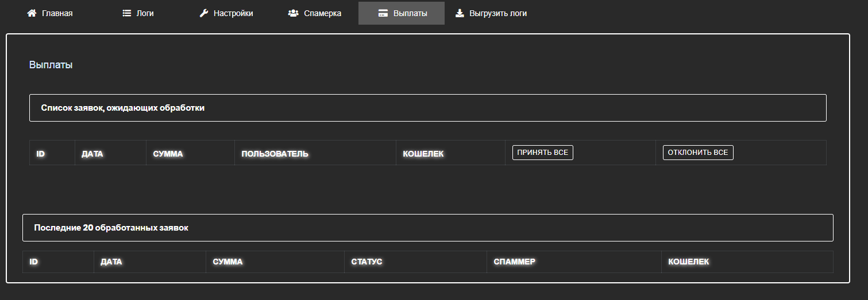Click КОШЕЛЕК header in the pending requests table
868x300 pixels.
point(423,154)
